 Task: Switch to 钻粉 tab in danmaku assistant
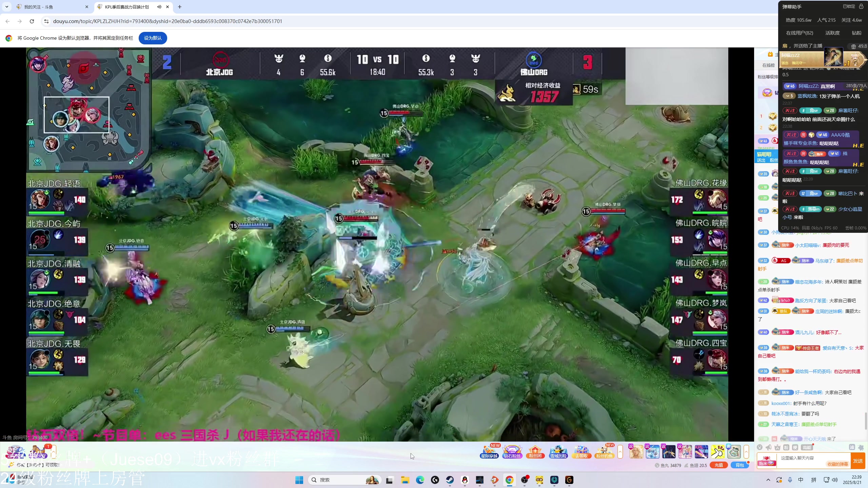(x=856, y=33)
